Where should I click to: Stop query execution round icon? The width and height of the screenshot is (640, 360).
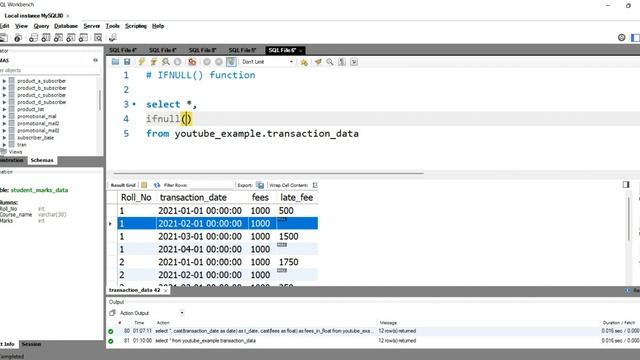tap(178, 62)
